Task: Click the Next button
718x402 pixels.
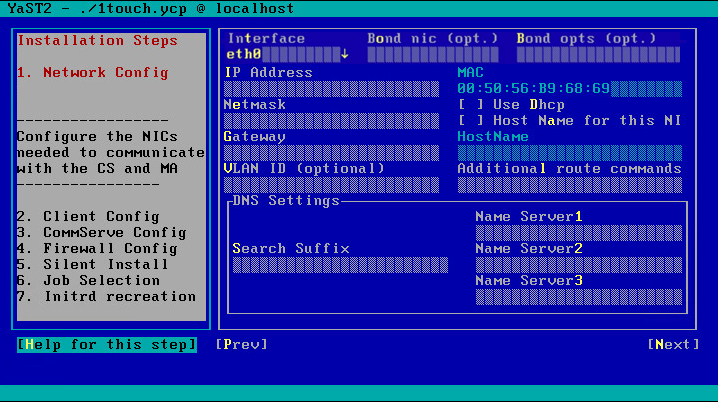Action: tap(673, 344)
